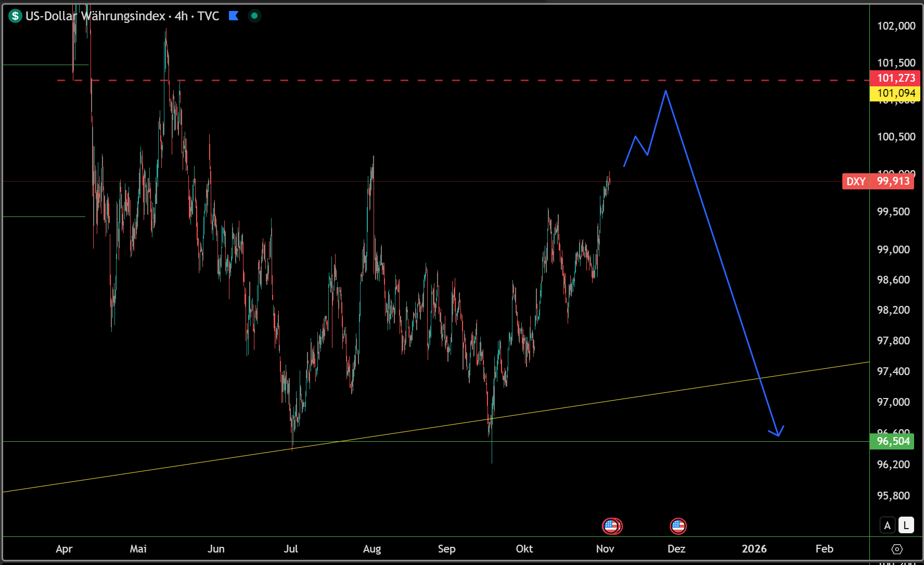The height and width of the screenshot is (565, 924).
Task: Open the US economic event near Dez
Action: [x=678, y=526]
